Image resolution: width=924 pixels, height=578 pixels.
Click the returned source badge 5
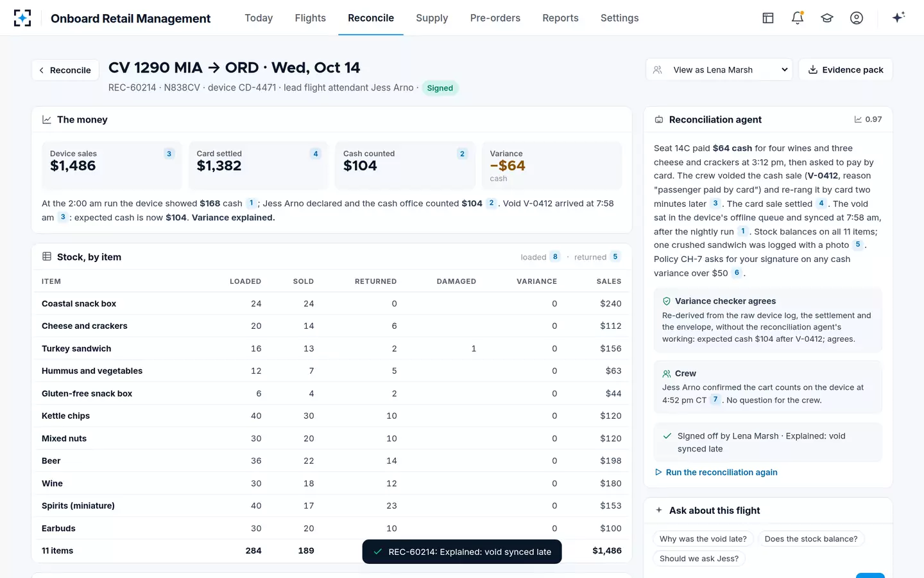tap(615, 256)
